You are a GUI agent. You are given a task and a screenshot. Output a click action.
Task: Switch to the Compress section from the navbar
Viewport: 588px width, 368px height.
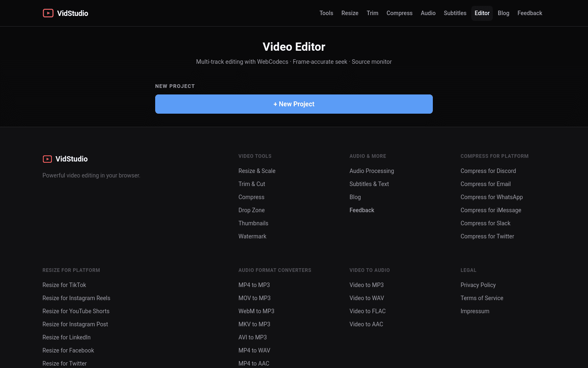tap(399, 13)
